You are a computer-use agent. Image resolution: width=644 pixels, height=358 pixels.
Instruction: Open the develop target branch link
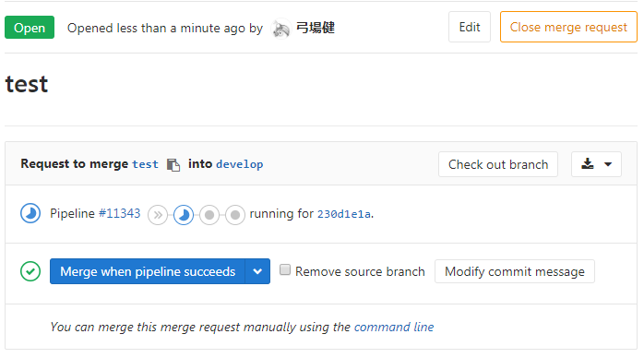point(240,164)
